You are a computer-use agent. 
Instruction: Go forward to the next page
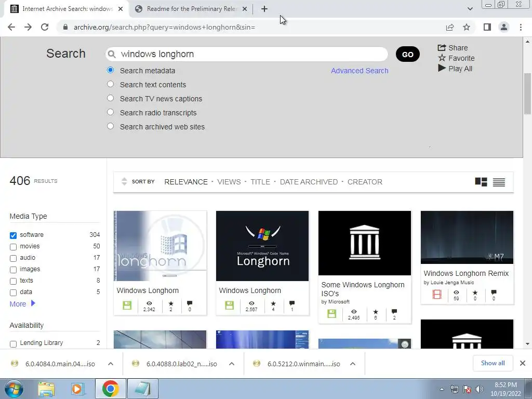click(x=28, y=27)
